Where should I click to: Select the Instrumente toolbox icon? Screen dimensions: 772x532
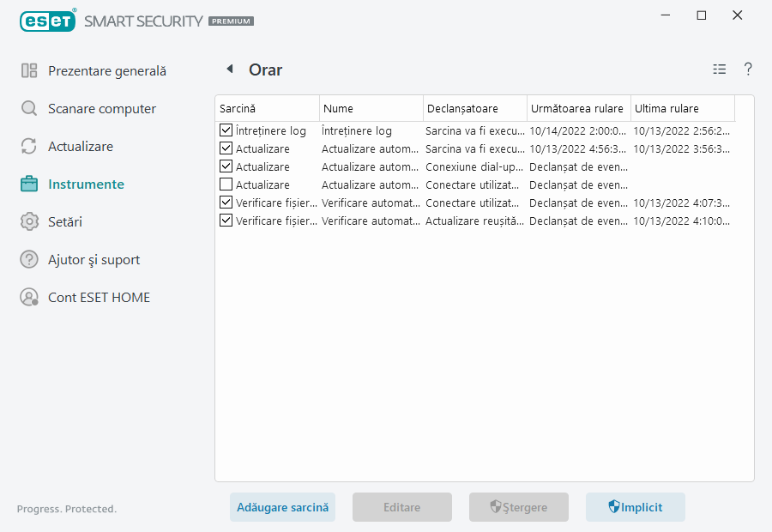tap(28, 184)
